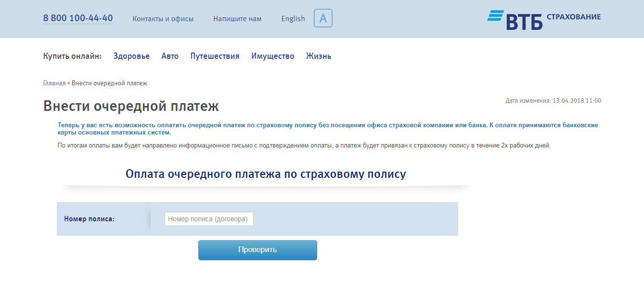Navigate to Главная via the breadcrumb
Viewport: 644px width, 282px height.
tap(54, 83)
